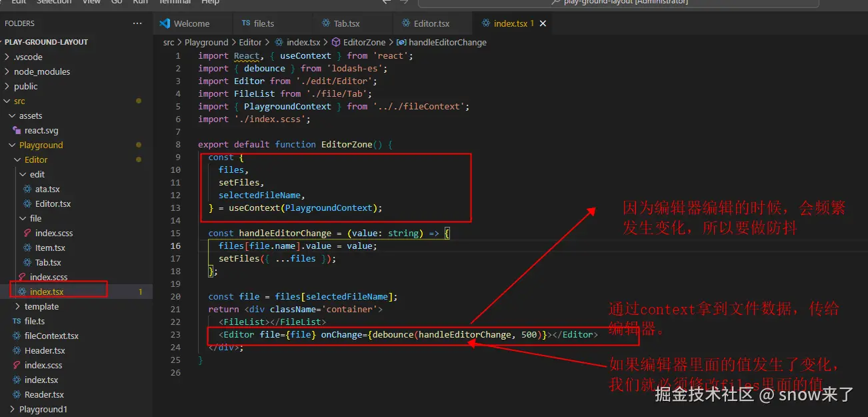Screen dimensions: 868x417
Task: Close the index.tsx editor tab
Action: point(543,23)
